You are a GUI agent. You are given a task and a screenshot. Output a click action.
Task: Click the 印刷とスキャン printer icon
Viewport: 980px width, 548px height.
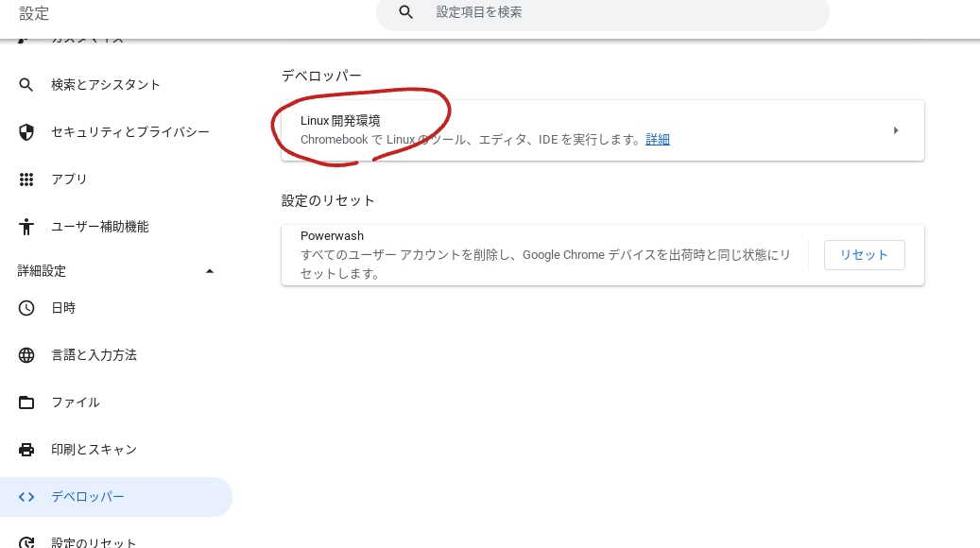(x=26, y=449)
